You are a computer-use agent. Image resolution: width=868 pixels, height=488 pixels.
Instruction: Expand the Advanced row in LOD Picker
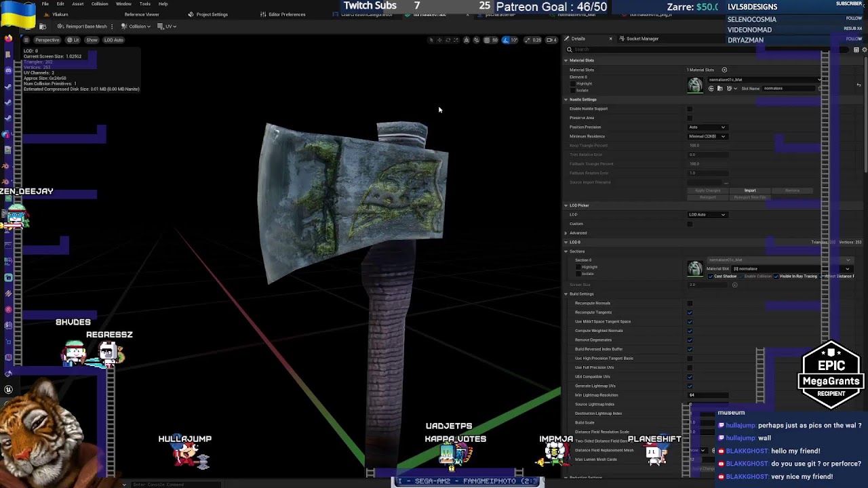tap(566, 233)
